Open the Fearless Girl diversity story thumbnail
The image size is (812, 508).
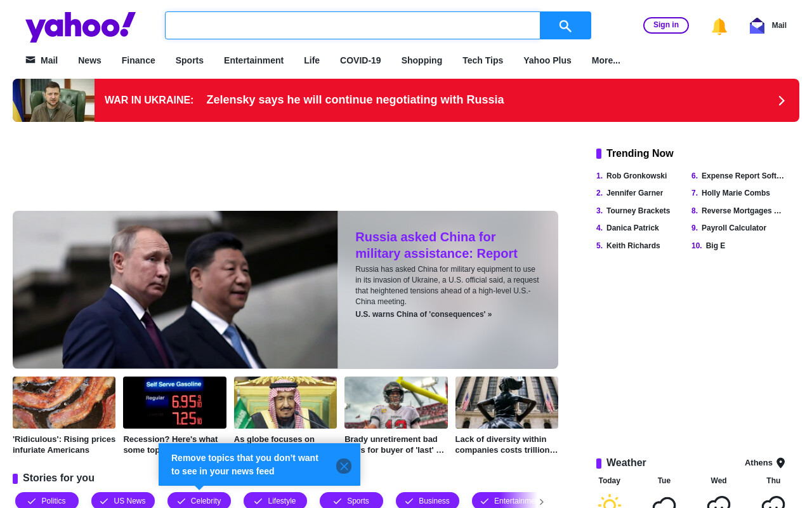(507, 403)
